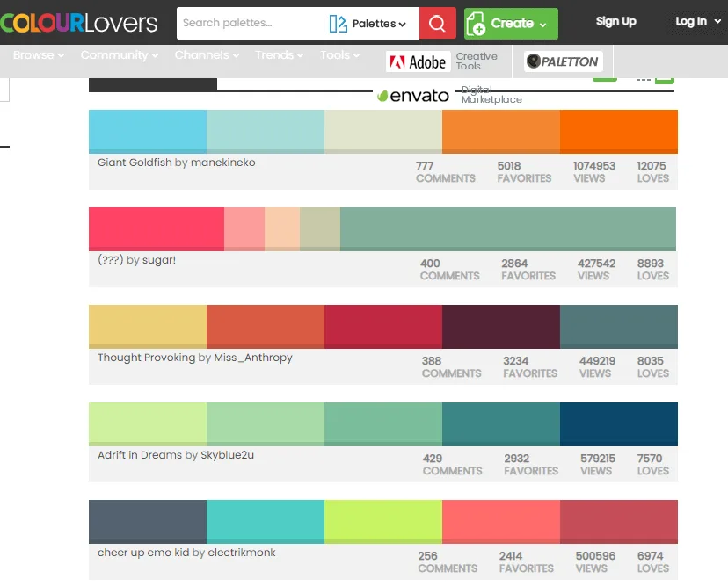Click the 400 comments count for (???)
The image size is (728, 586).
point(430,263)
